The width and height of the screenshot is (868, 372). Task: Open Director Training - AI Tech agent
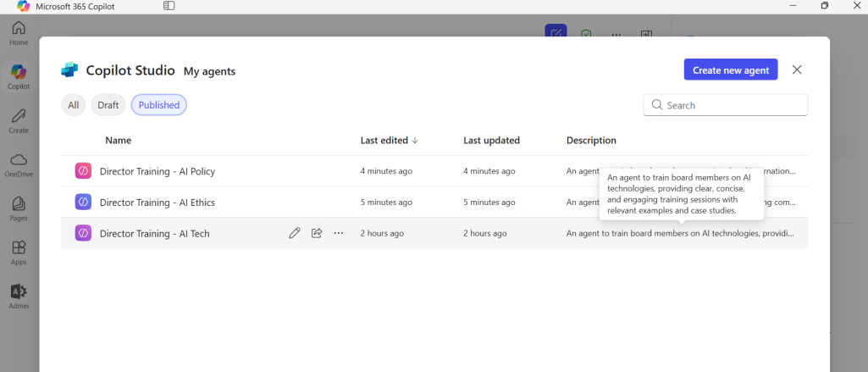point(154,234)
